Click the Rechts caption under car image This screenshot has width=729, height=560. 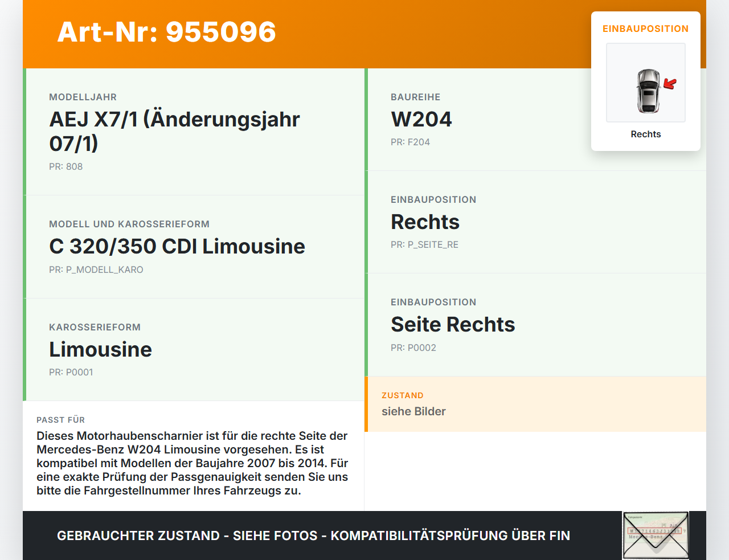[646, 134]
